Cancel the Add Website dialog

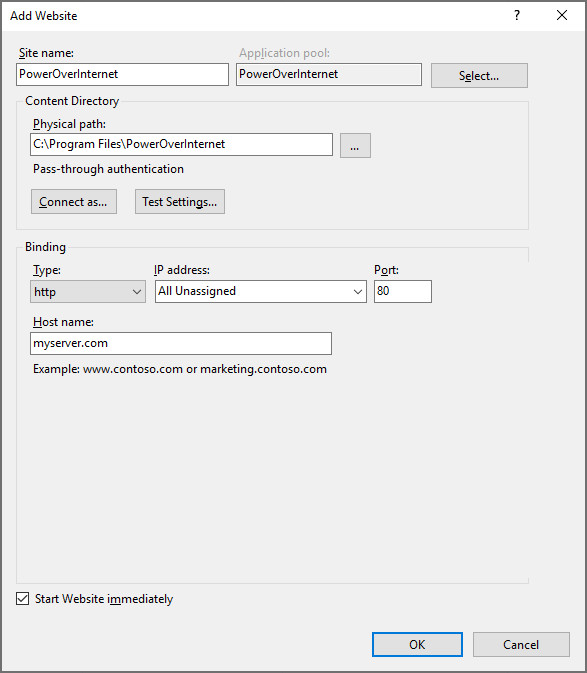(x=521, y=644)
